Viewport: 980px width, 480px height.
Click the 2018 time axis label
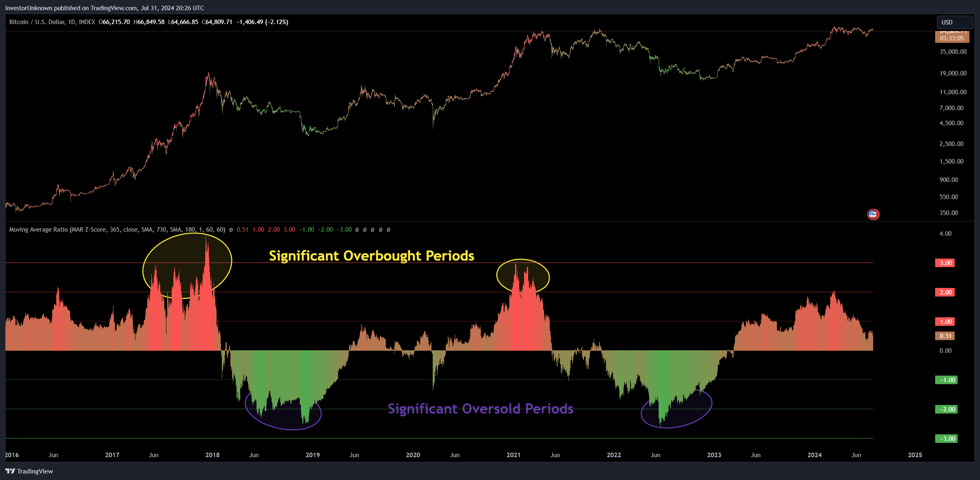[212, 455]
